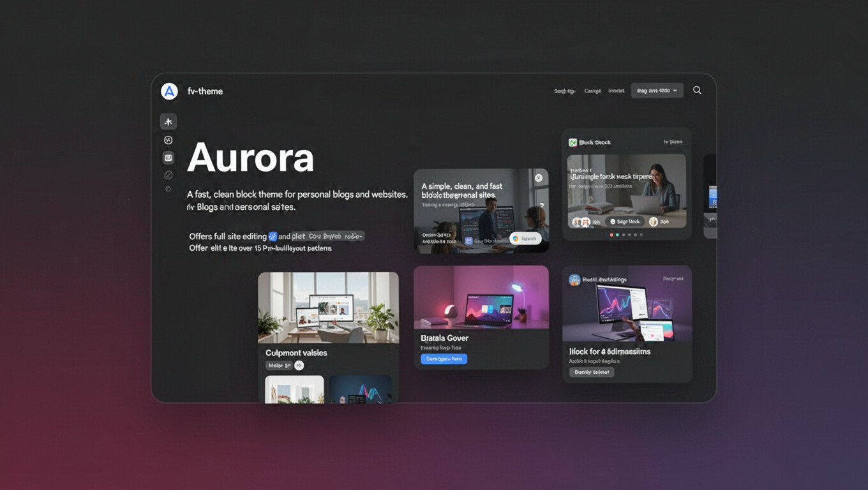Select the red carousel pagination dot
The height and width of the screenshot is (490, 868).
[611, 235]
